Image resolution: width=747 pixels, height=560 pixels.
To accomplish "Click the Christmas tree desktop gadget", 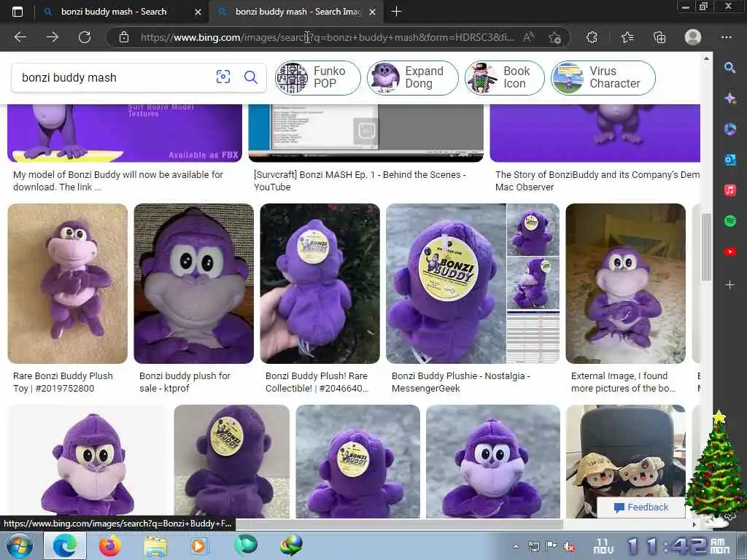I will tap(716, 469).
